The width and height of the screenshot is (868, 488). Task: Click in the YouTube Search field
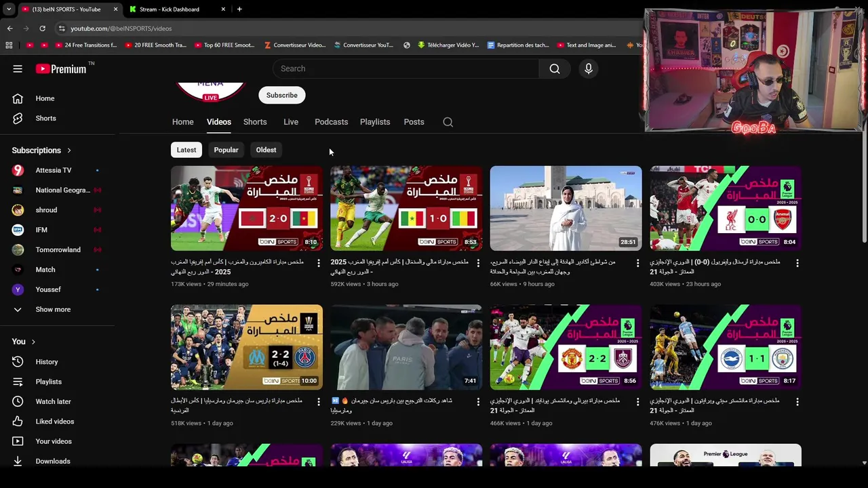coord(406,68)
